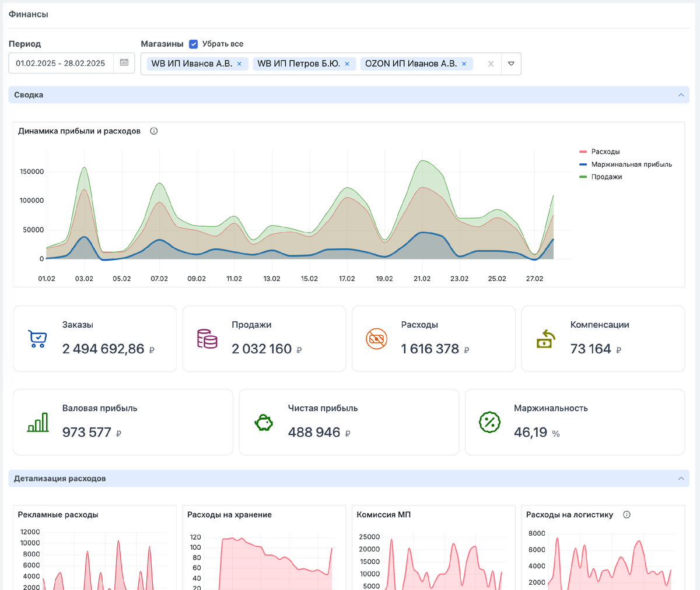
Task: Collapse the Сводка section chevron
Action: click(681, 95)
